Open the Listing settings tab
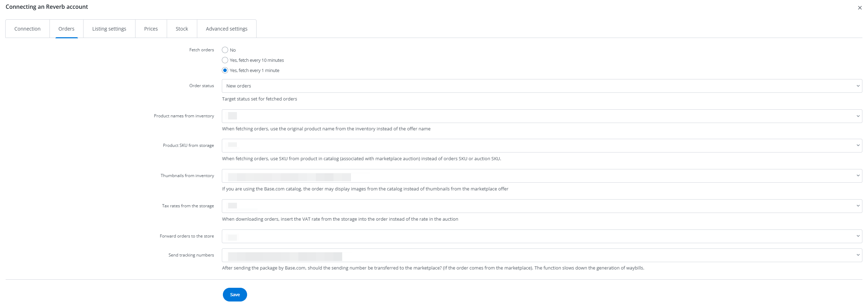Image resolution: width=868 pixels, height=305 pixels. pyautogui.click(x=109, y=29)
